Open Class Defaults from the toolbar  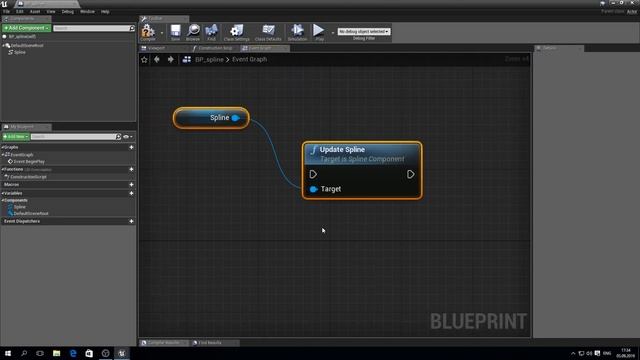click(268, 32)
